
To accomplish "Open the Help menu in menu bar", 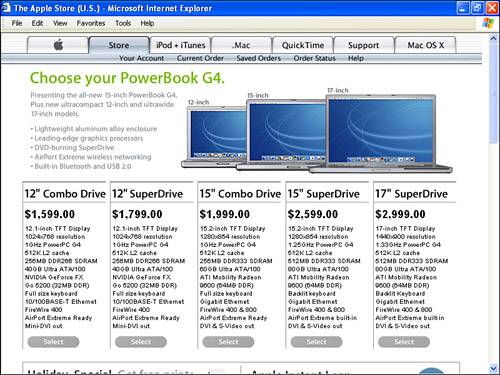I will click(x=147, y=23).
